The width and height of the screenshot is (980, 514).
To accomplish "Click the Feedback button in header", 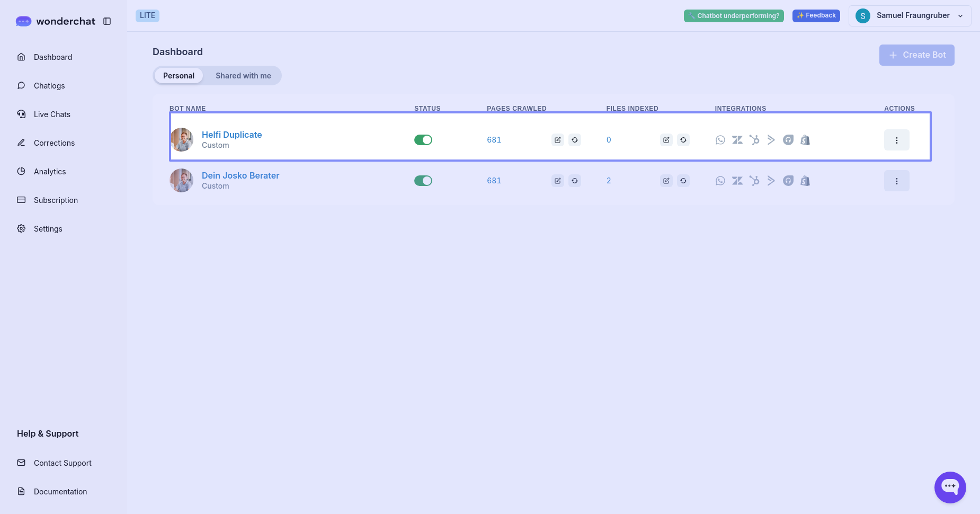I will pyautogui.click(x=816, y=16).
